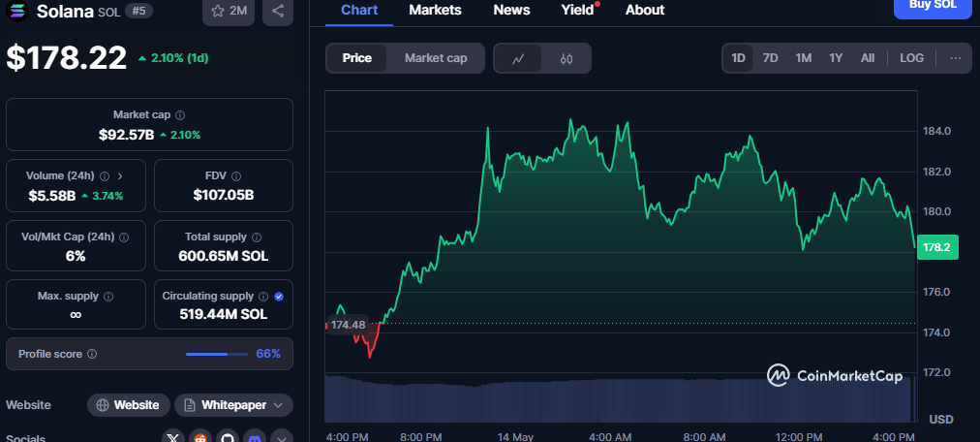Open the Discord social icon
The image size is (980, 442).
click(255, 438)
